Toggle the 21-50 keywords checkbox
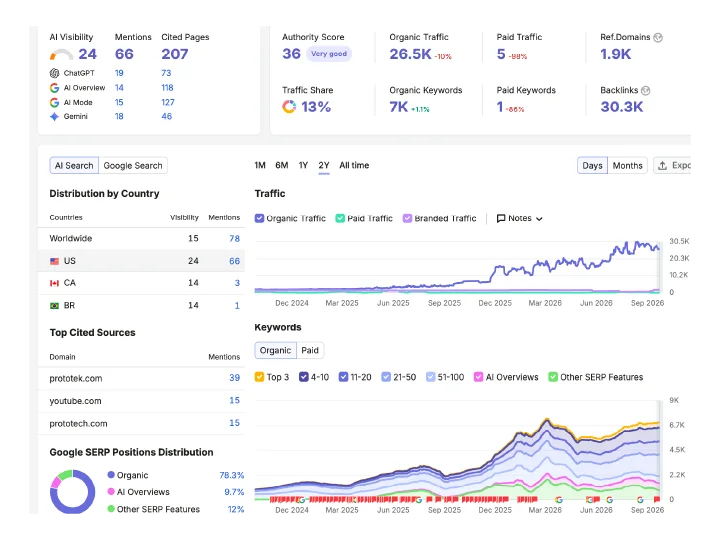Screen dimensions: 720x540 click(386, 377)
